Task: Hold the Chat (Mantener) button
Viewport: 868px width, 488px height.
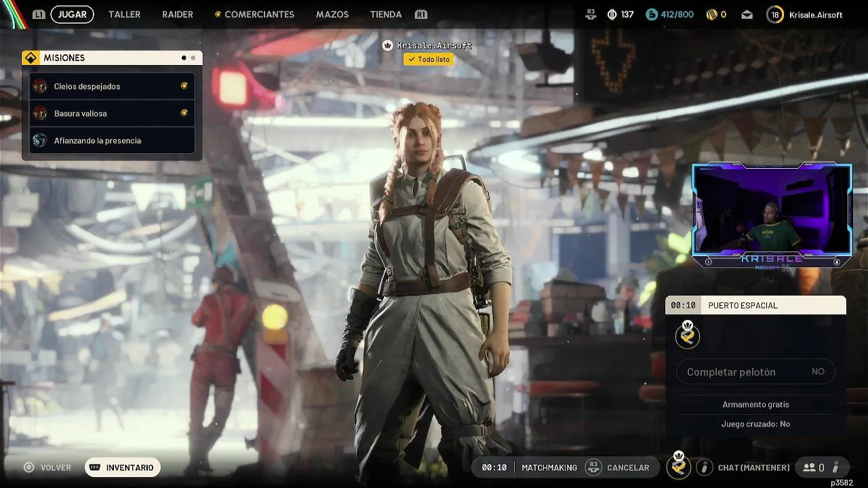Action: coord(753,468)
